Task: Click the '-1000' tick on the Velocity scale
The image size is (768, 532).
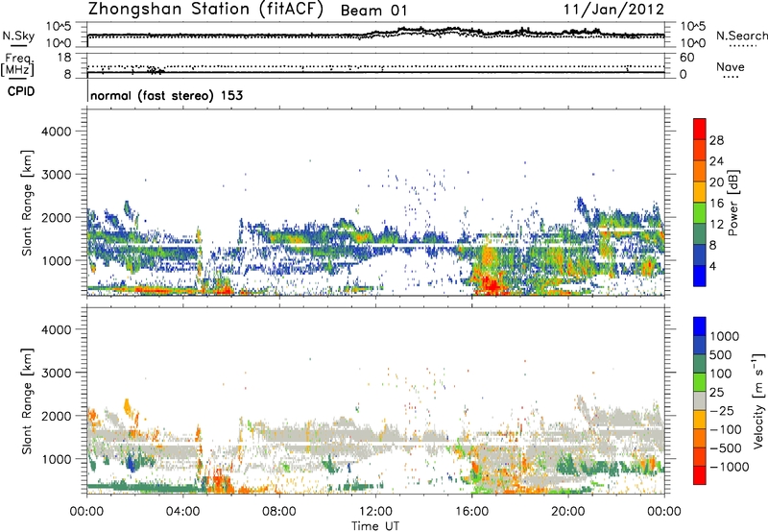Action: [x=729, y=467]
